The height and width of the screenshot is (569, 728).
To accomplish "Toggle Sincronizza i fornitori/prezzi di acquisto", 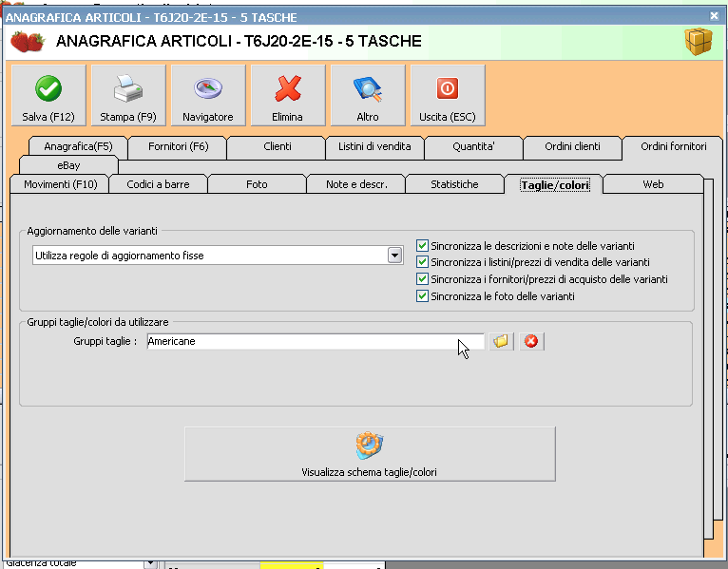I will point(422,279).
